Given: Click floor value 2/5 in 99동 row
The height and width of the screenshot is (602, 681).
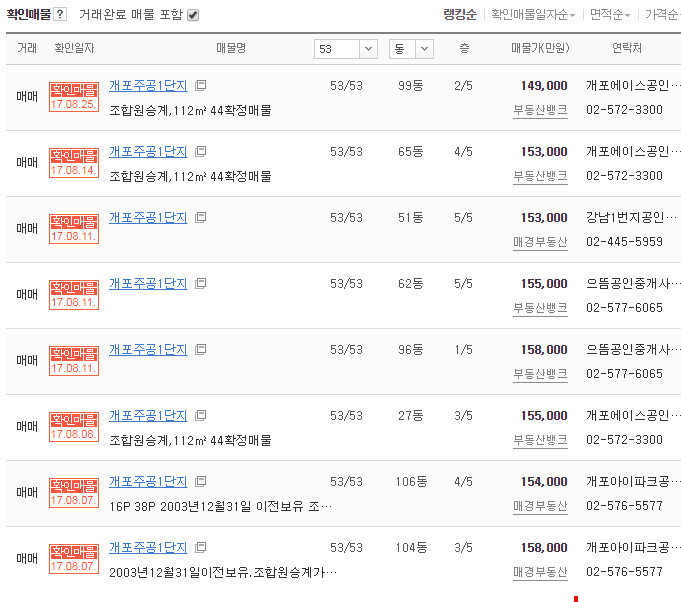Looking at the screenshot, I should 463,86.
